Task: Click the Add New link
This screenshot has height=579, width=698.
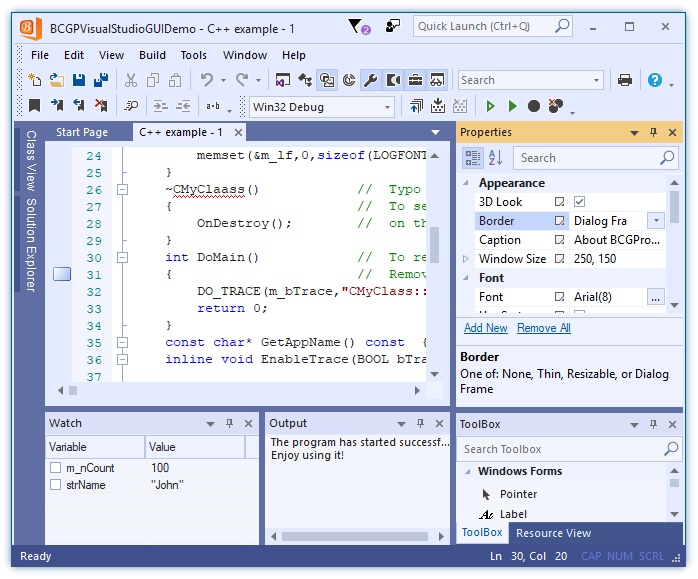Action: (x=485, y=328)
